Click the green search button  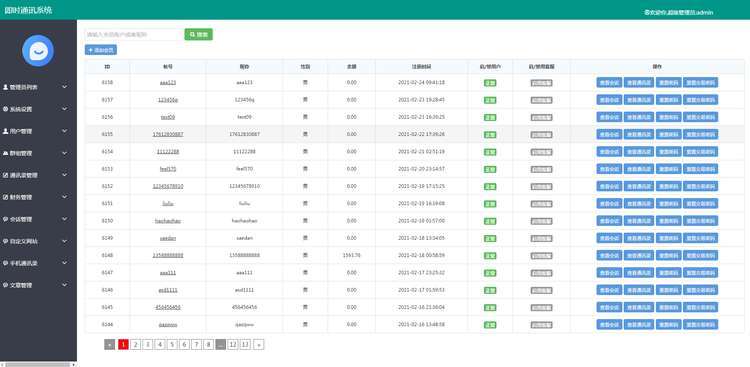(x=199, y=34)
